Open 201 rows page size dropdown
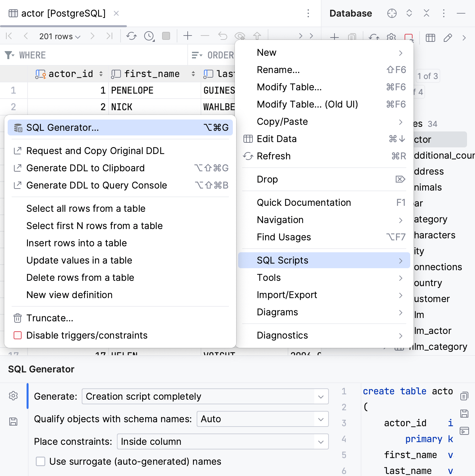 tap(60, 36)
